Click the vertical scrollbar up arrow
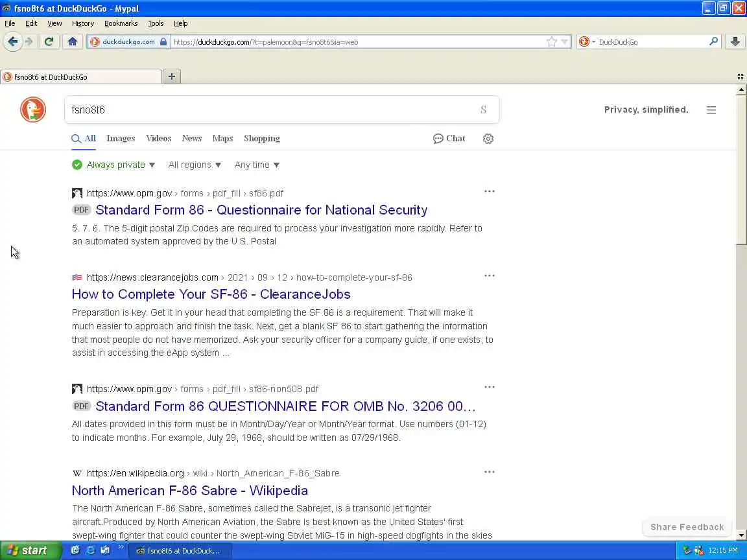Screen dimensions: 747x560 pyautogui.click(x=741, y=89)
